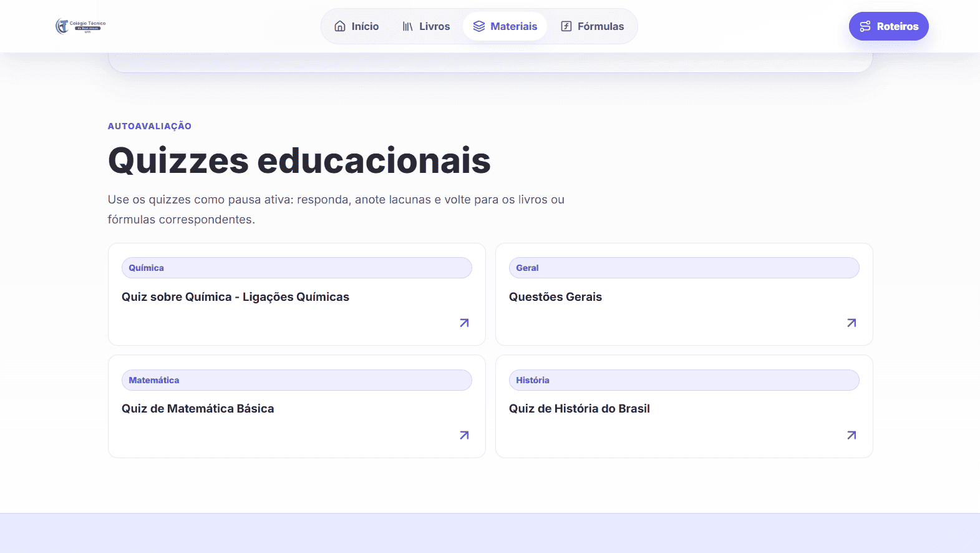Click the house icon beside Início

click(340, 26)
